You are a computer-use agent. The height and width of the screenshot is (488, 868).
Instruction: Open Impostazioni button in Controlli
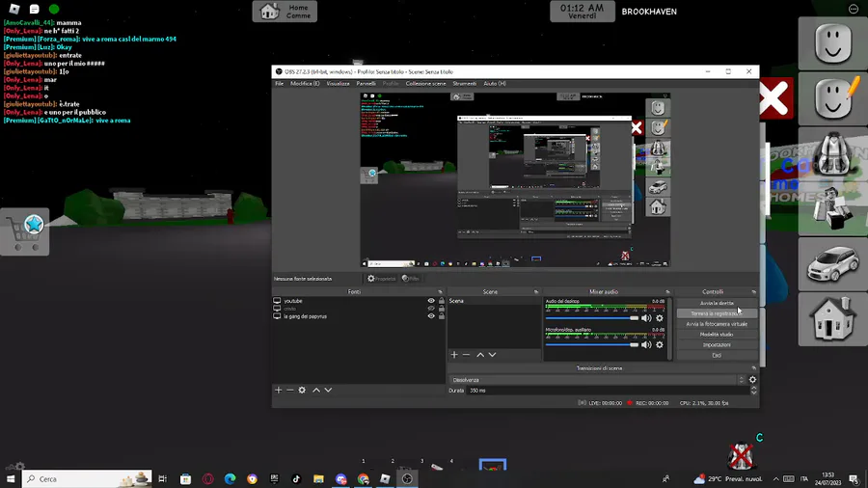(x=717, y=345)
